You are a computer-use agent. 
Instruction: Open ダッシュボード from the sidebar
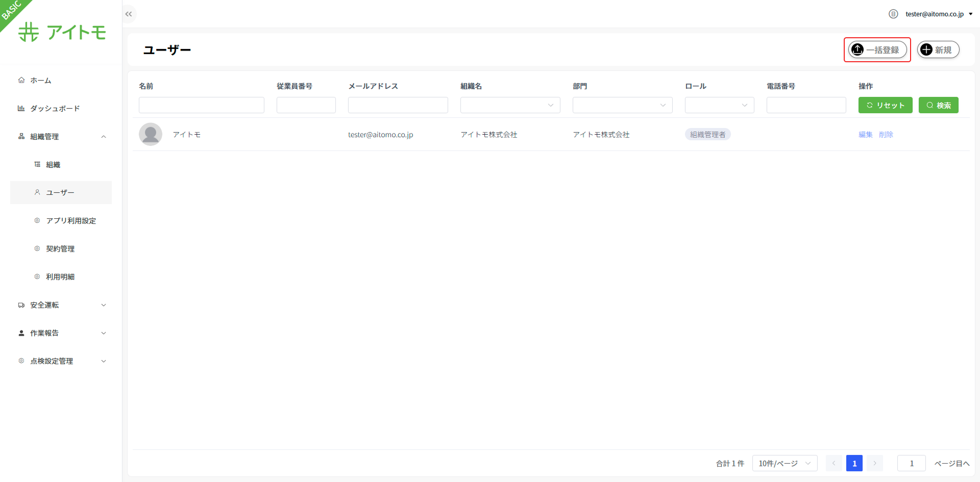[55, 109]
